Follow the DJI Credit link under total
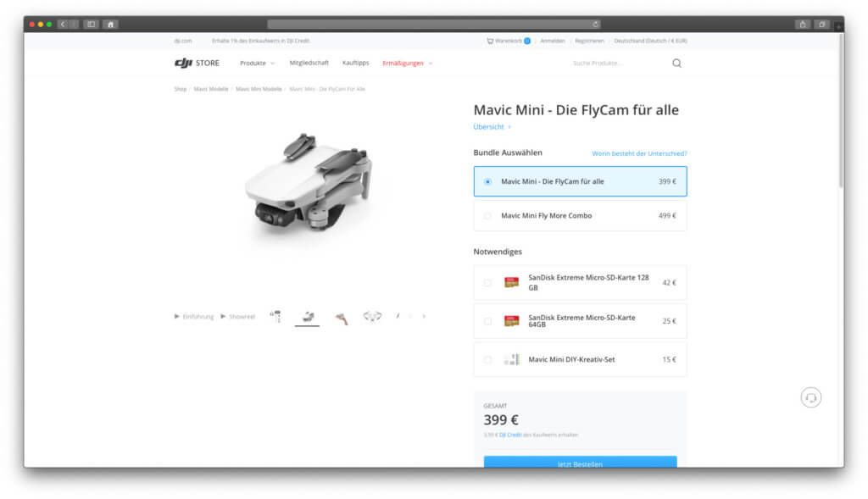The width and height of the screenshot is (868, 499). click(x=510, y=435)
